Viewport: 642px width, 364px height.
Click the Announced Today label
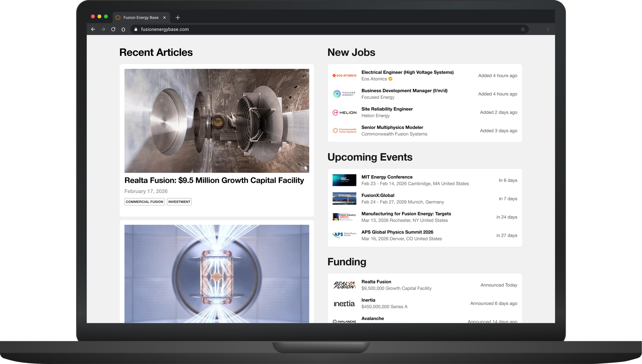(499, 285)
